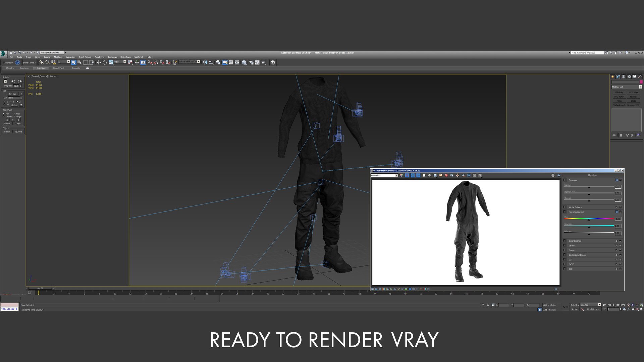Enable the Curve checkbox
644x362 pixels.
[x=565, y=250]
